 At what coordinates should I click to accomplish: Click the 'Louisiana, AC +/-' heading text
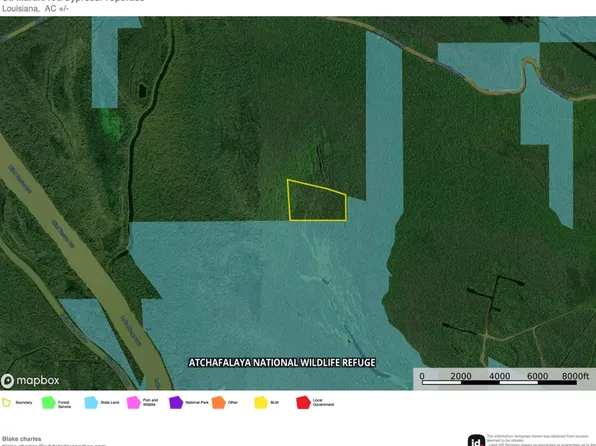35,8
